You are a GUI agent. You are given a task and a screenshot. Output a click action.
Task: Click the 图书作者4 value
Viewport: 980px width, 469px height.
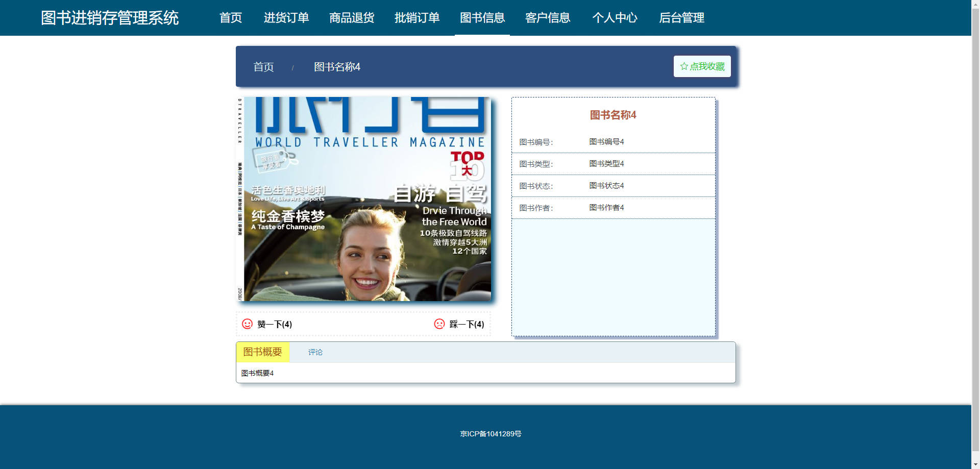click(x=606, y=208)
